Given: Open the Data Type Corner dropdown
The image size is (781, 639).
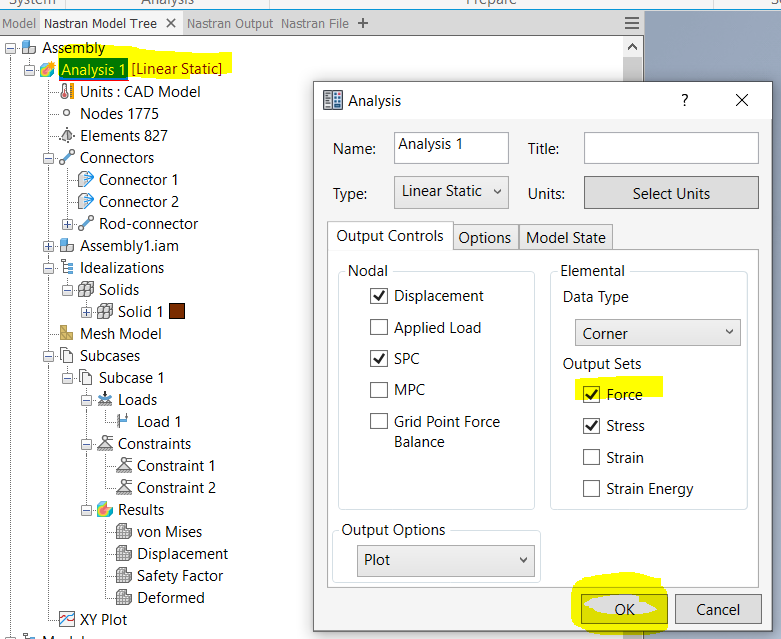Looking at the screenshot, I should [657, 333].
